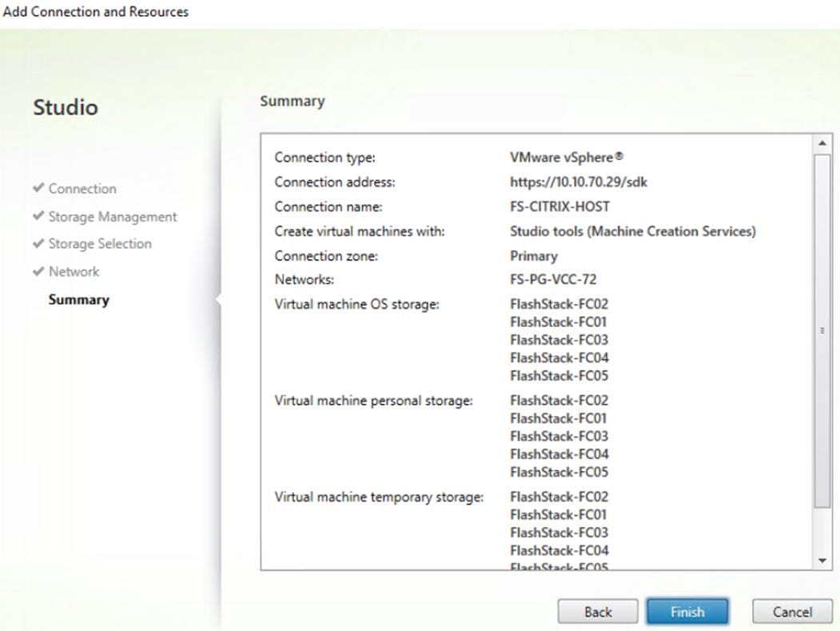The height and width of the screenshot is (631, 840).
Task: Click FlashStack-FC05 under personal storage
Action: click(559, 473)
